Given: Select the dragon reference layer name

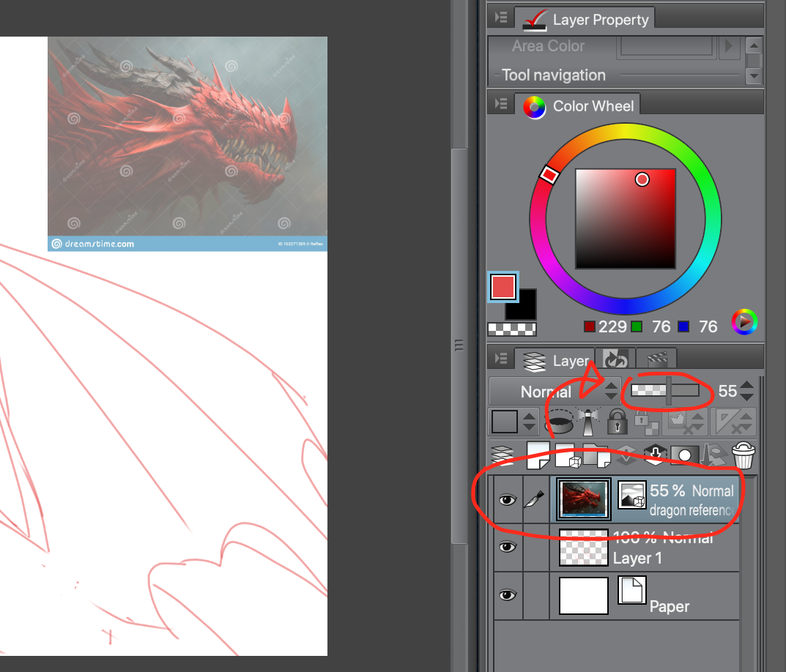Looking at the screenshot, I should 692,510.
